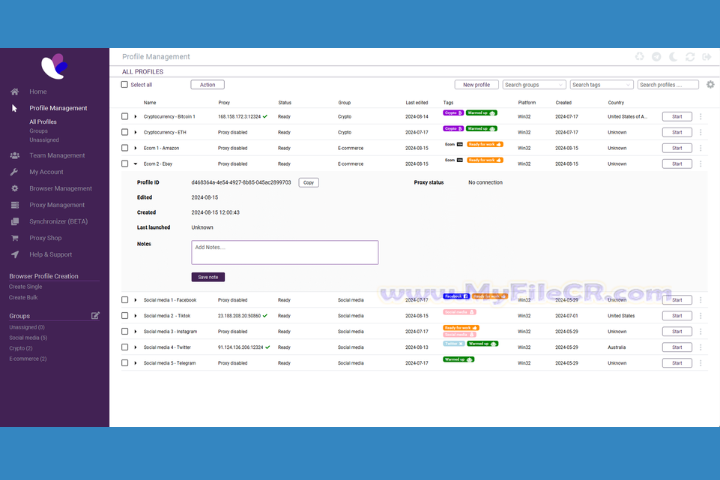Open more options for Ecom 2 - Ebay

[701, 164]
